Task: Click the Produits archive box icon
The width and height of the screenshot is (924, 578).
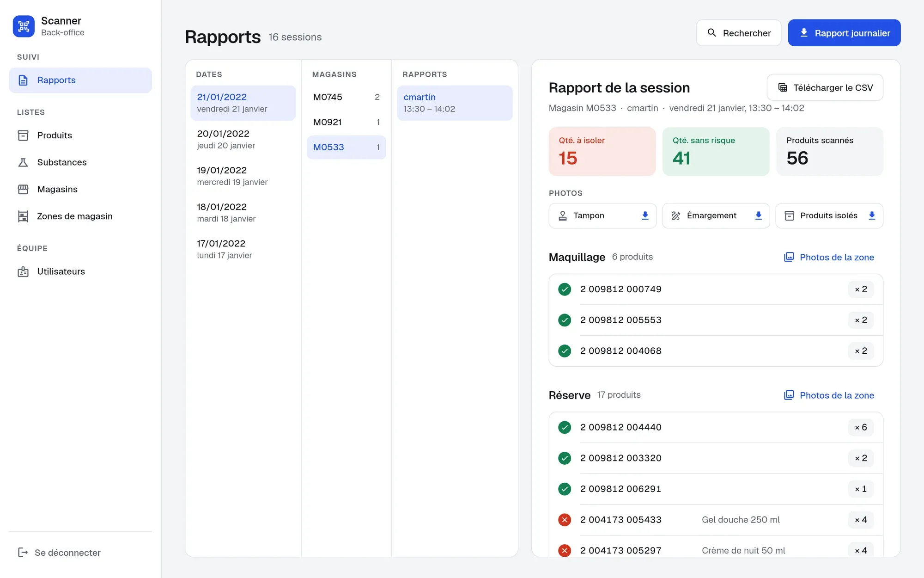Action: pyautogui.click(x=23, y=135)
